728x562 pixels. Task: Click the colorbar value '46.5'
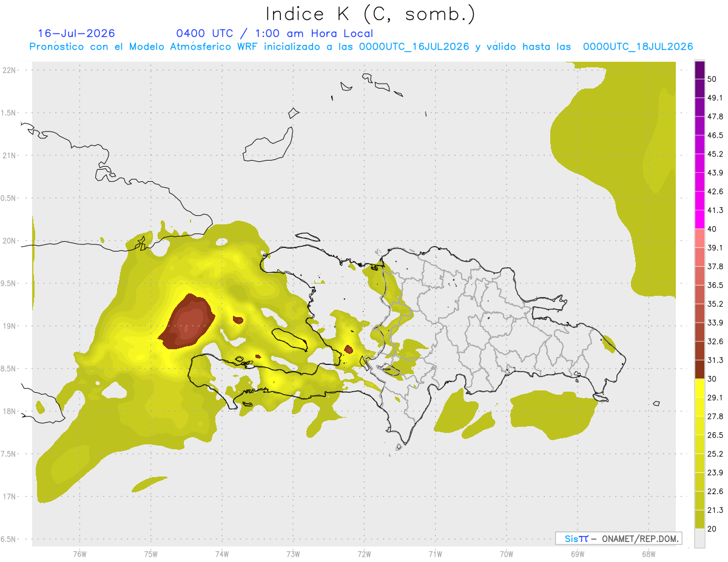(x=715, y=135)
